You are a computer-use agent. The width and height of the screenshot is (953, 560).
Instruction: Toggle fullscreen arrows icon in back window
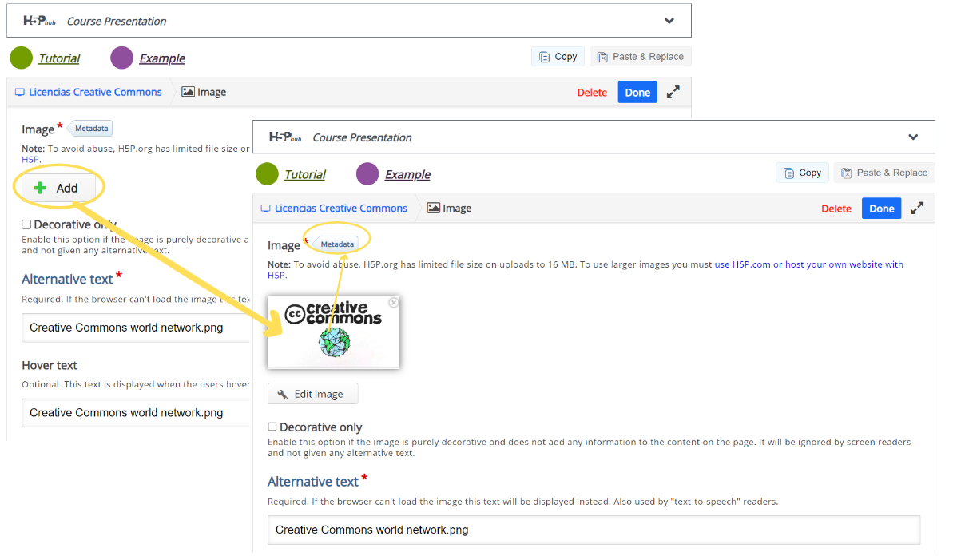(673, 93)
